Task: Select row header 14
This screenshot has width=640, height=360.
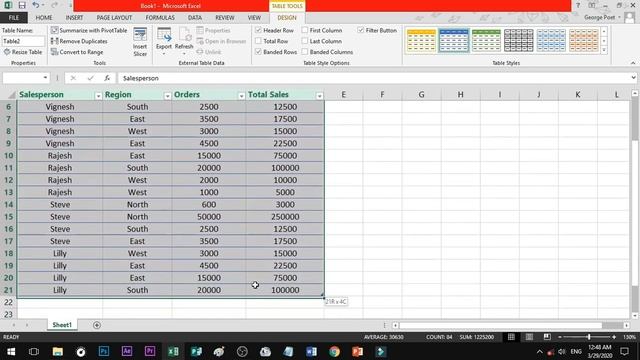Action: [9, 204]
